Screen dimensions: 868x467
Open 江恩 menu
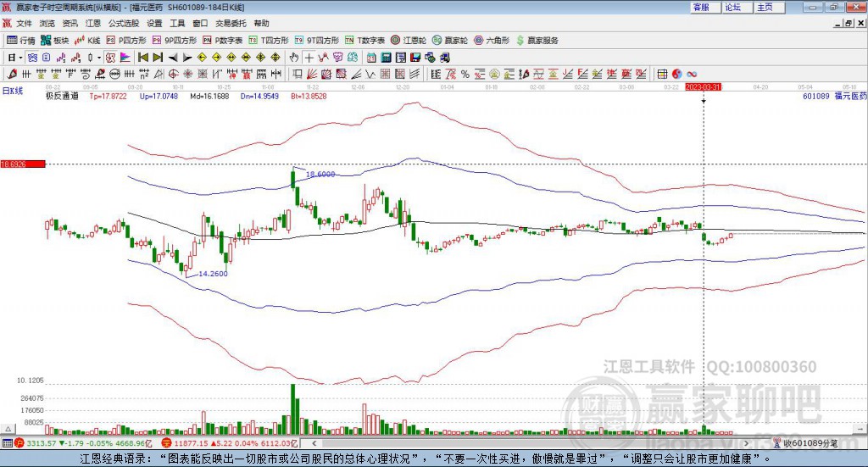(93, 23)
